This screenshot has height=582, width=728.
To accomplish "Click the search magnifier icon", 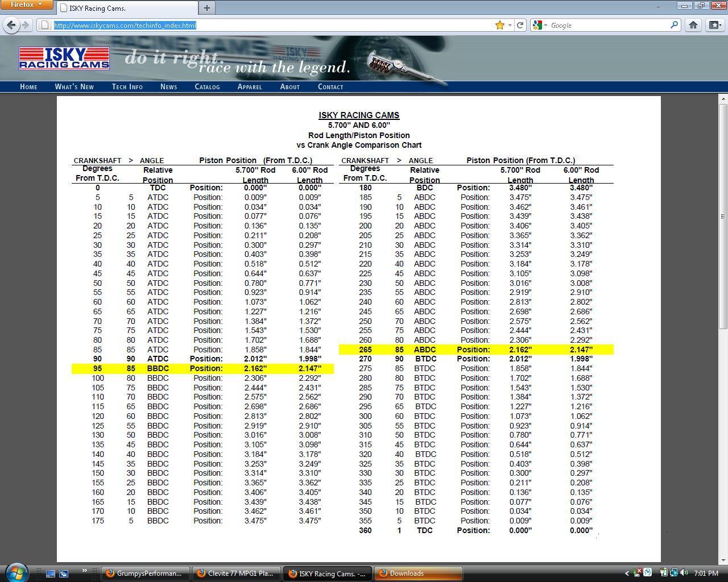I will pyautogui.click(x=674, y=25).
